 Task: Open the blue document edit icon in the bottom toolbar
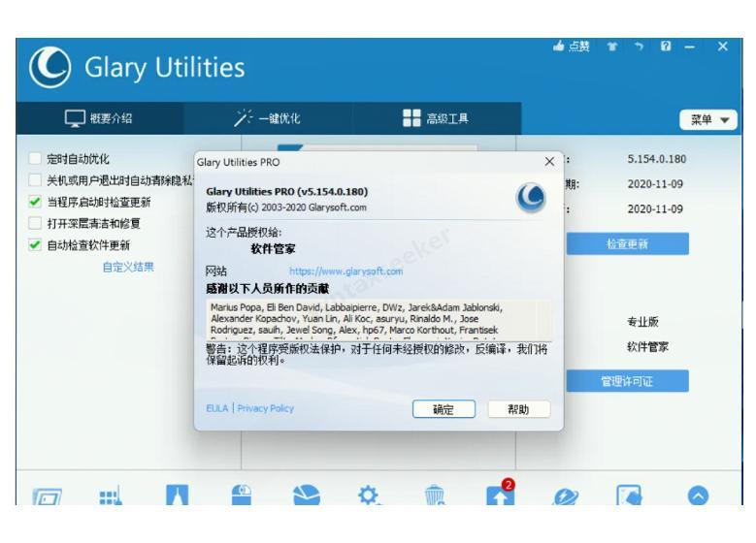pos(629,495)
